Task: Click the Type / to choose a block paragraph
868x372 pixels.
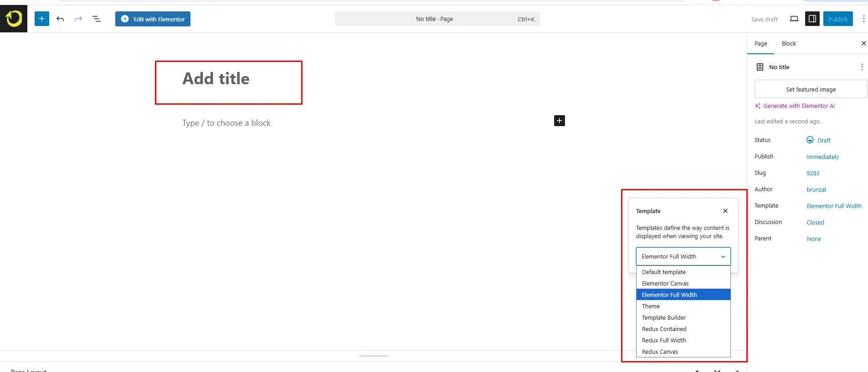Action: click(226, 123)
